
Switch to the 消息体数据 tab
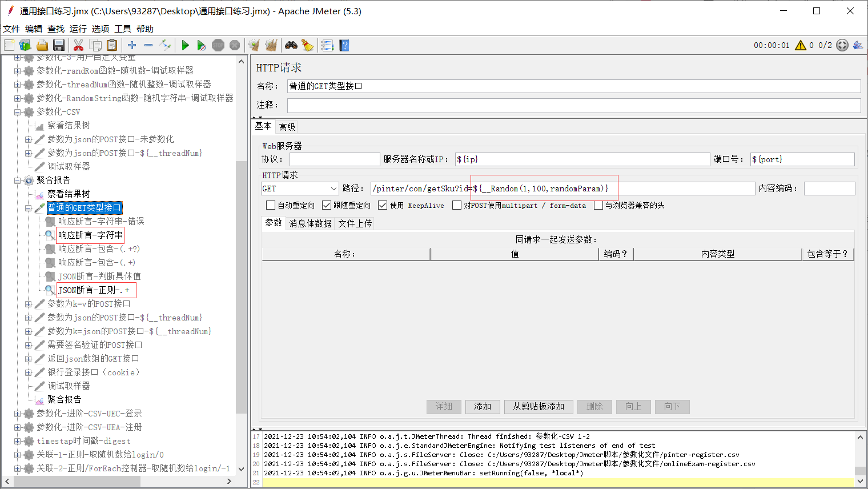coord(310,223)
